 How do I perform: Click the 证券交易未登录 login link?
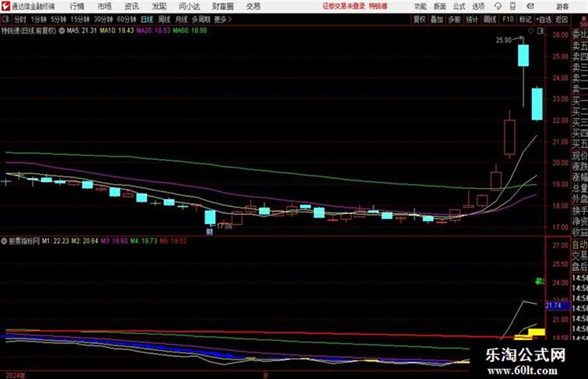344,6
